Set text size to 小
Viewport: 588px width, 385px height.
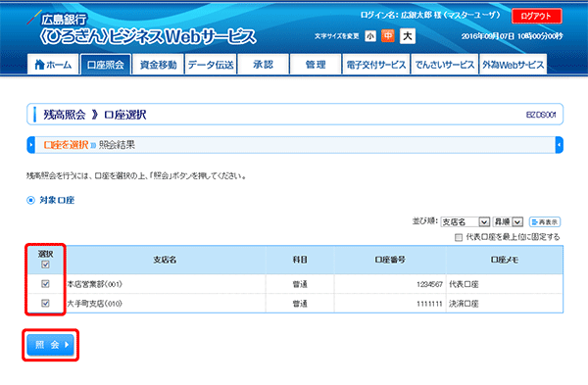(x=370, y=36)
